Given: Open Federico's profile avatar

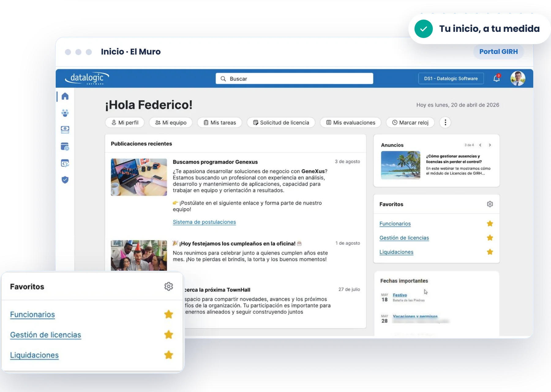Looking at the screenshot, I should coord(518,78).
